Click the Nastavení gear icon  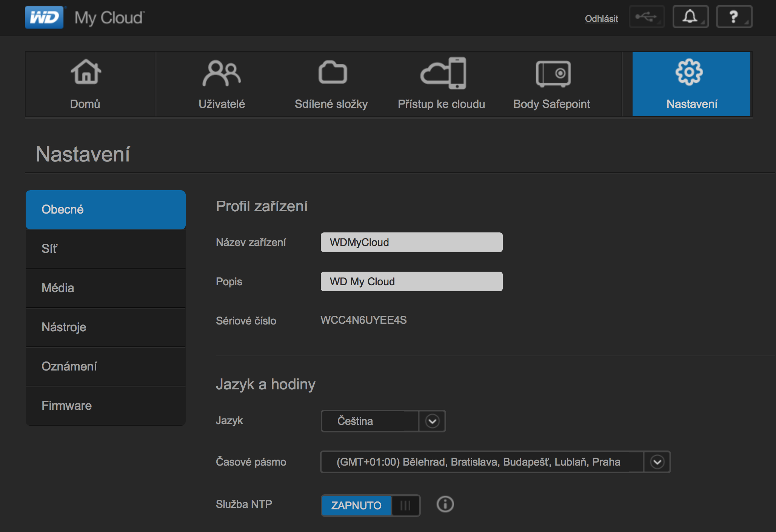(689, 72)
